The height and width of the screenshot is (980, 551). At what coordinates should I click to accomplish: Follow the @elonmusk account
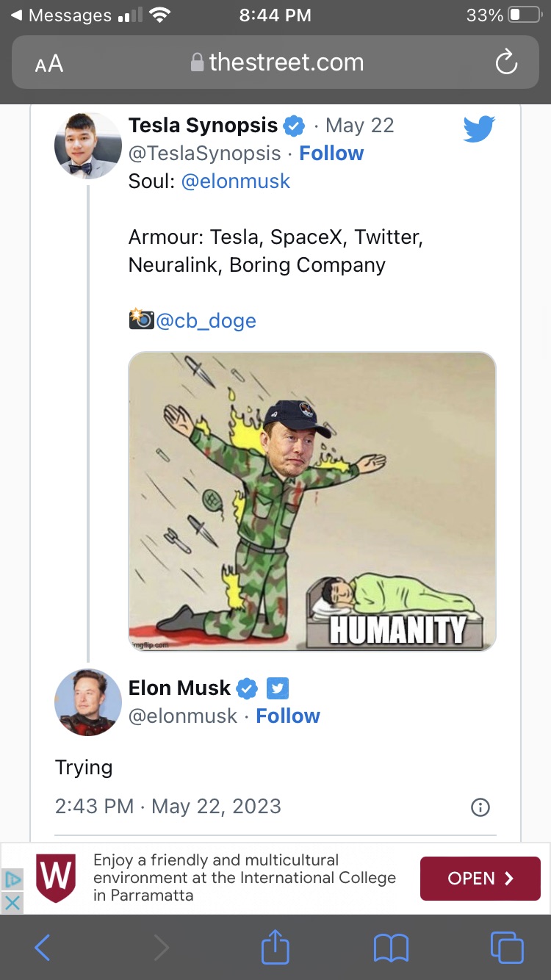tap(288, 716)
